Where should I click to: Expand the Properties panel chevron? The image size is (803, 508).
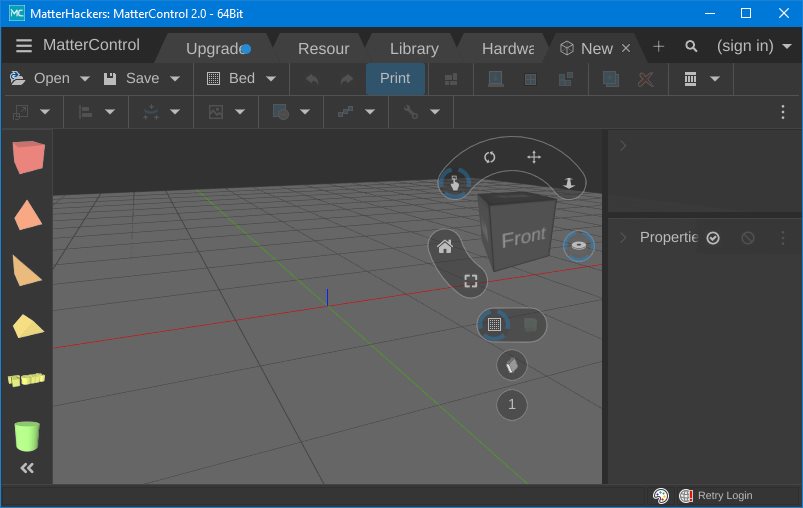pos(623,238)
